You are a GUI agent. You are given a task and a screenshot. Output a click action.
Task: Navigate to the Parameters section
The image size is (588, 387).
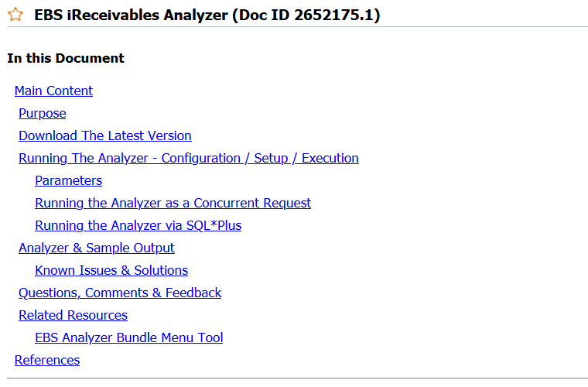(68, 180)
